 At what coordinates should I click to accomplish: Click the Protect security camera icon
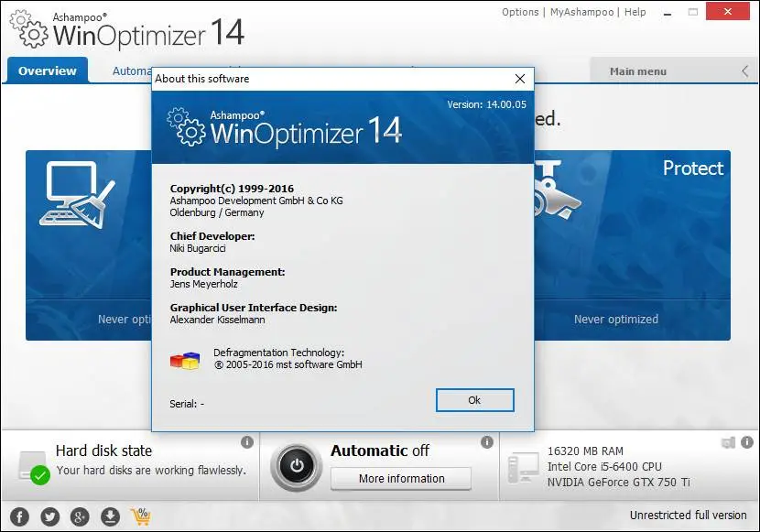[558, 189]
